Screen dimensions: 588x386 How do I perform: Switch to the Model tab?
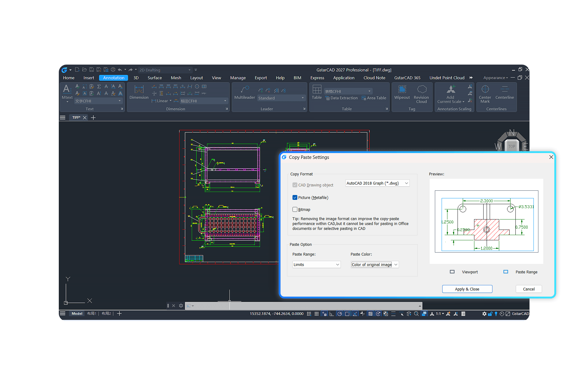(x=77, y=313)
